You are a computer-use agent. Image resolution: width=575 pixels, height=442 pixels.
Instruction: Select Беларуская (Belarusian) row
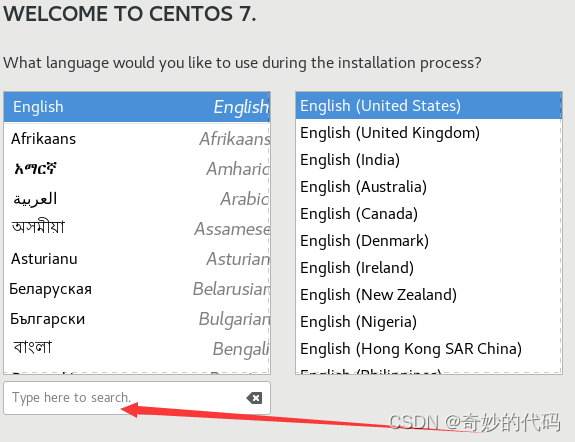(x=137, y=289)
